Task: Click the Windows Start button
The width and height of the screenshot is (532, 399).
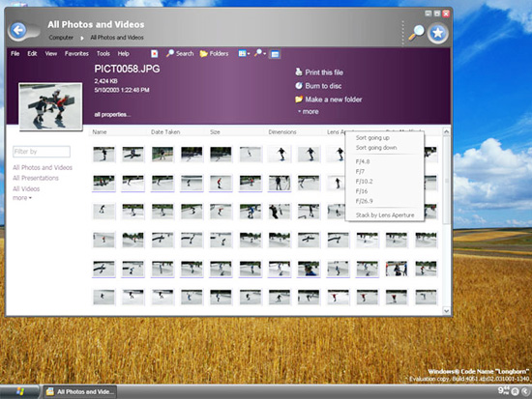Action: [20, 391]
